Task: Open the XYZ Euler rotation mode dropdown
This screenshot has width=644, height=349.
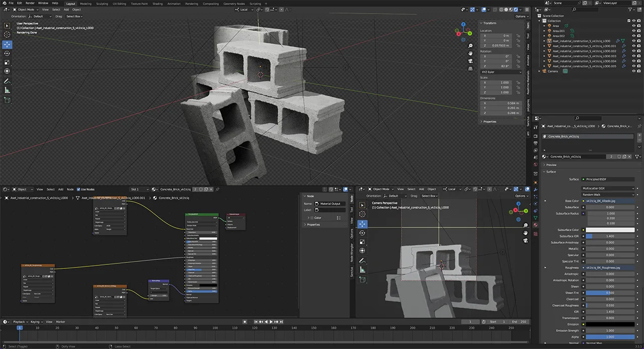Action: click(502, 72)
